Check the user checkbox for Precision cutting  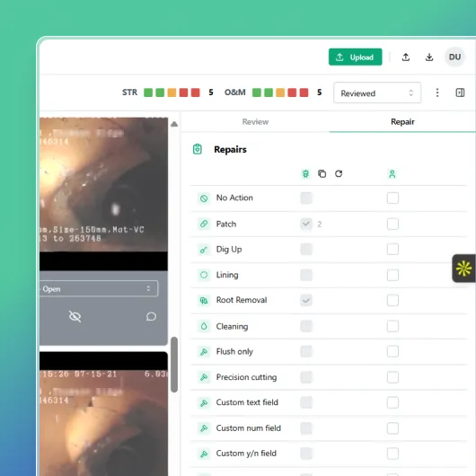pos(392,377)
